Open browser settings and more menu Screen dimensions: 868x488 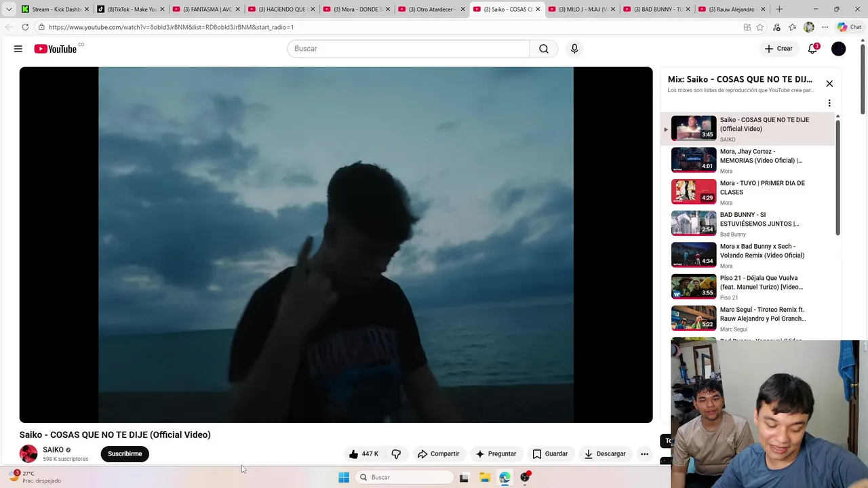(x=825, y=27)
